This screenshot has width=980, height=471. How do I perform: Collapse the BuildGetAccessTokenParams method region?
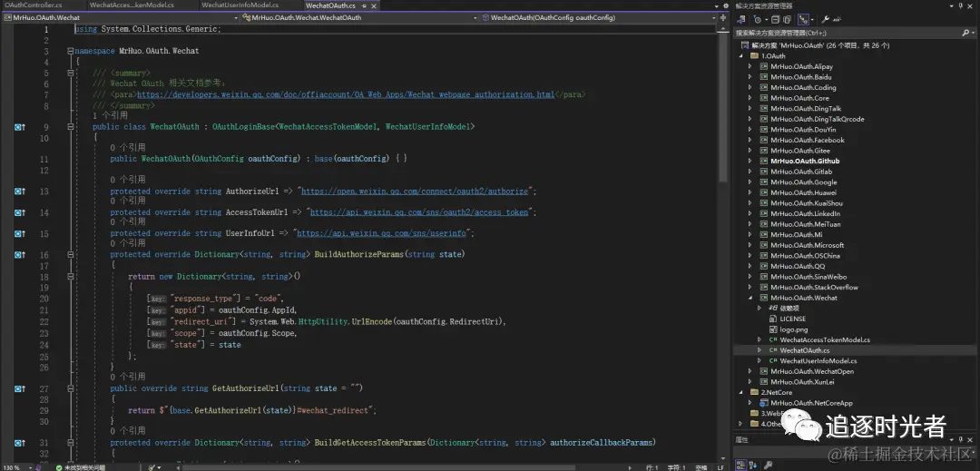click(x=70, y=443)
